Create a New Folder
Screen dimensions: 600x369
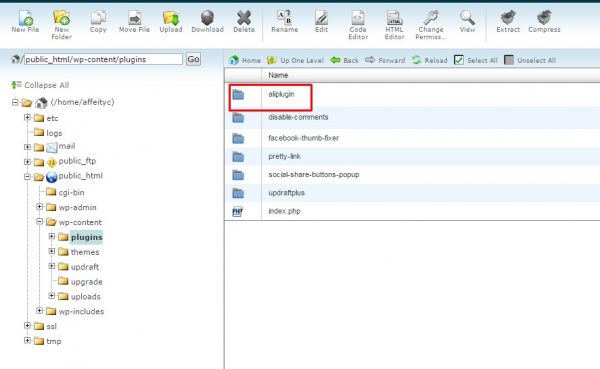[61, 25]
